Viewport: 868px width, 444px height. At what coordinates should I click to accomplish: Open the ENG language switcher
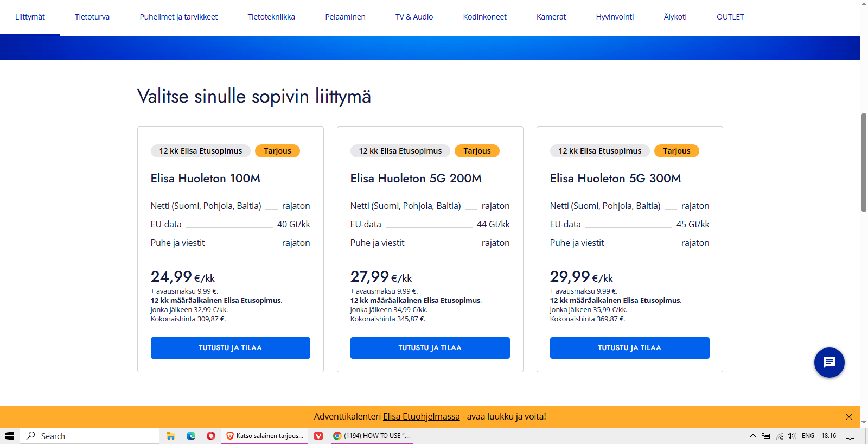pyautogui.click(x=808, y=436)
